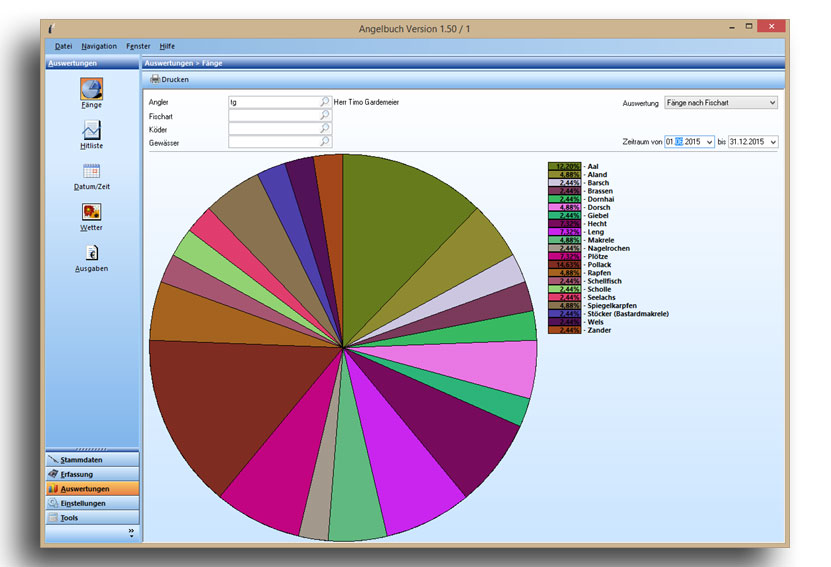Click the Aal color swatch in legend
This screenshot has height=567, width=831.
(564, 167)
